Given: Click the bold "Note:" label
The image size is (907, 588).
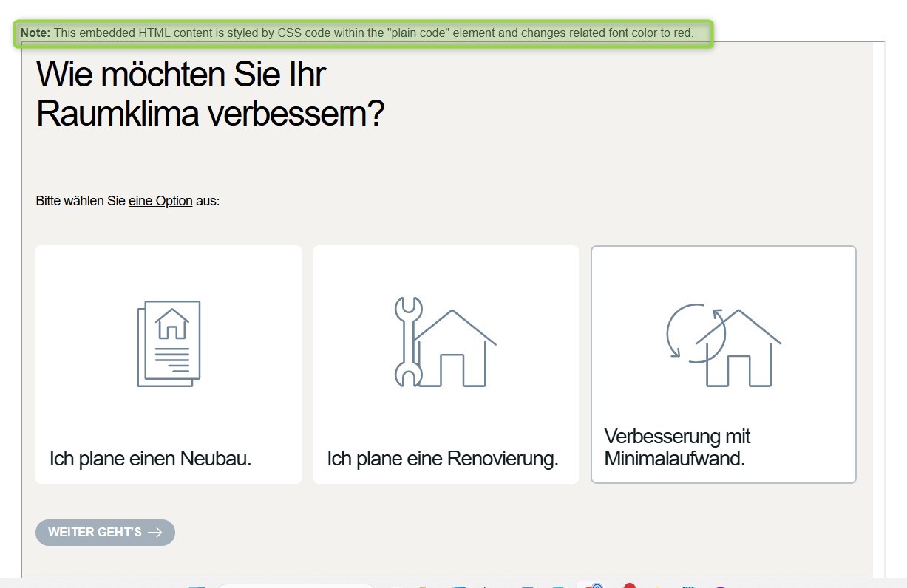Looking at the screenshot, I should click(x=35, y=33).
